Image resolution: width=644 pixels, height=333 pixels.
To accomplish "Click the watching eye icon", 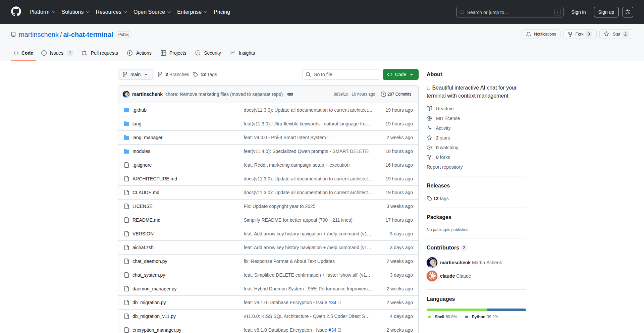I will click(x=429, y=148).
